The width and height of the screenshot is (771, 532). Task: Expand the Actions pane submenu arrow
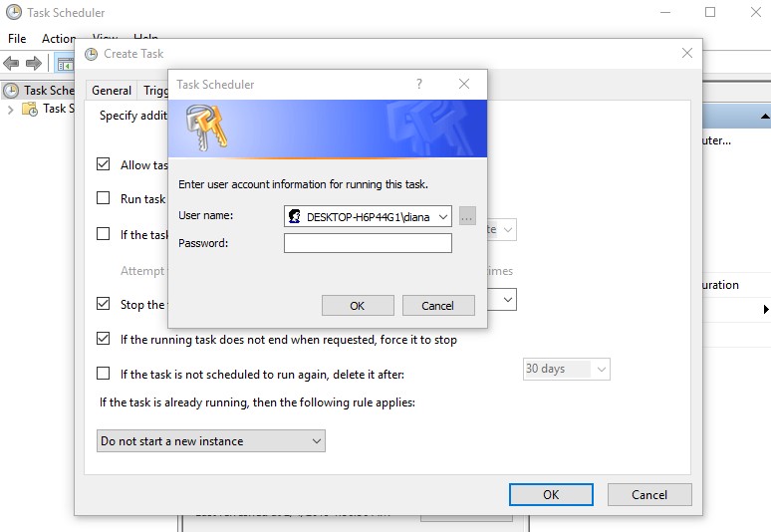(x=766, y=309)
